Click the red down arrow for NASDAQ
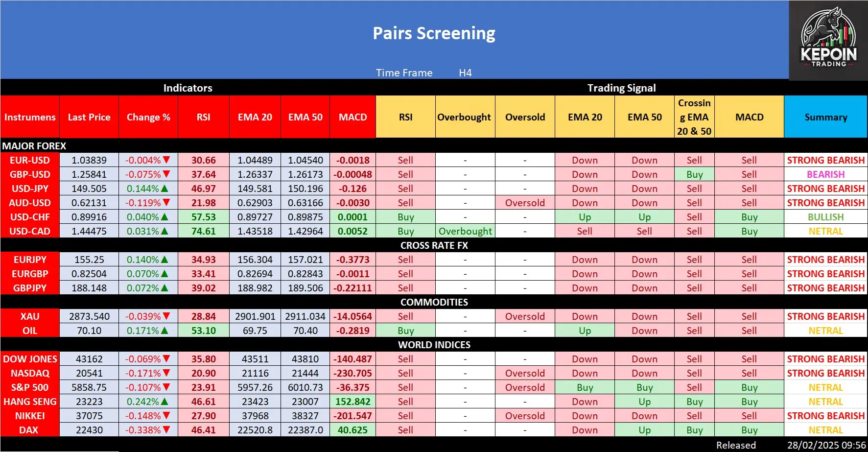Screen dimensions: 868x452 click(167, 373)
